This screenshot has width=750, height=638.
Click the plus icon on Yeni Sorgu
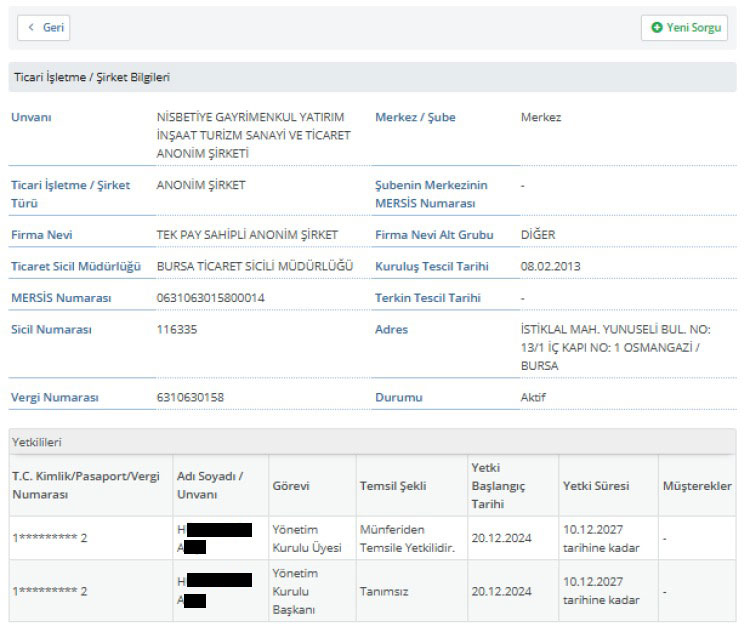[x=657, y=28]
